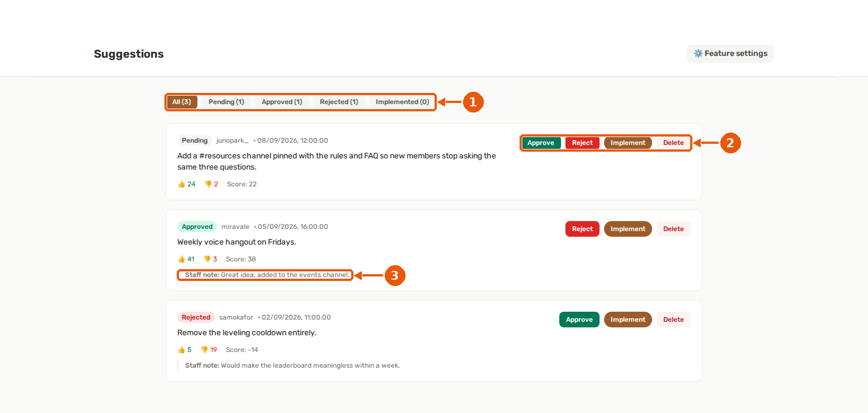Click the Approved status badge
868x413 pixels.
(197, 227)
